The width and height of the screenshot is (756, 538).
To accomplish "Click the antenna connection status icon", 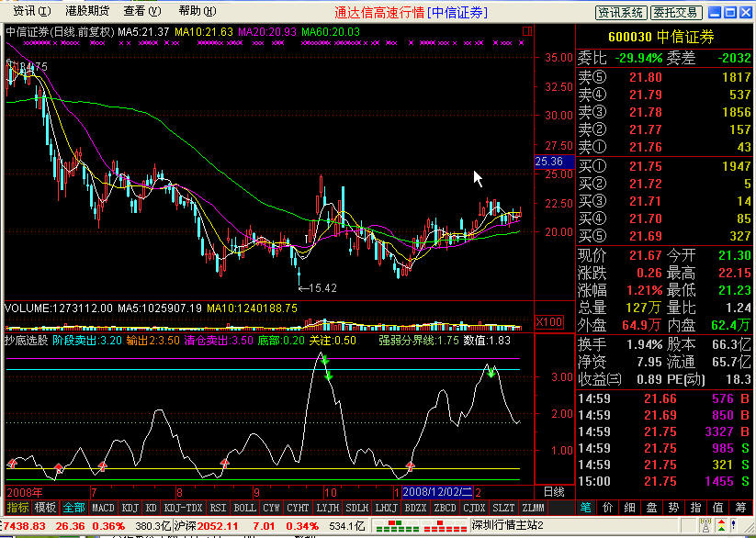I will click(705, 525).
